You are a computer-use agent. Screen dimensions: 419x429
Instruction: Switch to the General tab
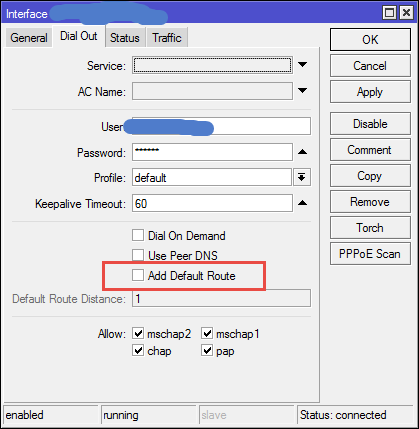(x=29, y=38)
